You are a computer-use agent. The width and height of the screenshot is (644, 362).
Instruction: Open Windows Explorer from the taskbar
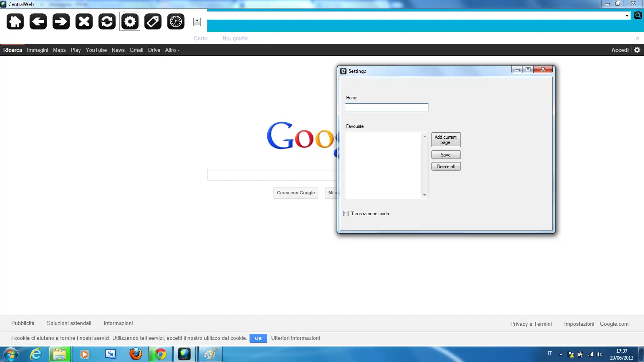tap(60, 354)
